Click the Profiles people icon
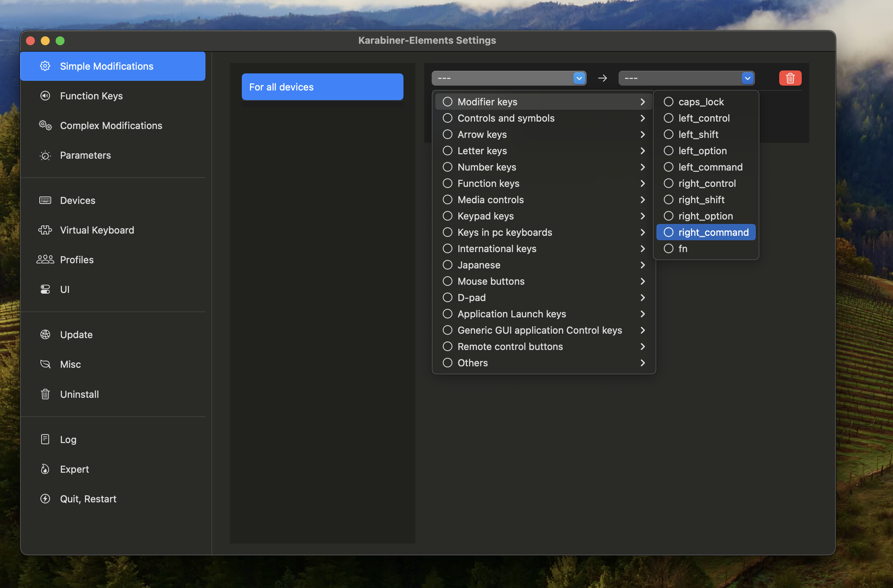 point(45,260)
